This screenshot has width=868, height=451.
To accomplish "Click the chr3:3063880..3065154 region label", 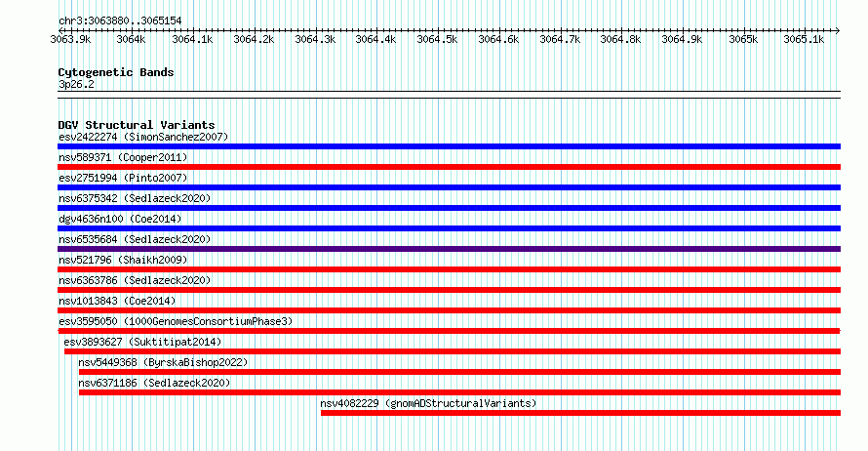I will click(x=120, y=21).
